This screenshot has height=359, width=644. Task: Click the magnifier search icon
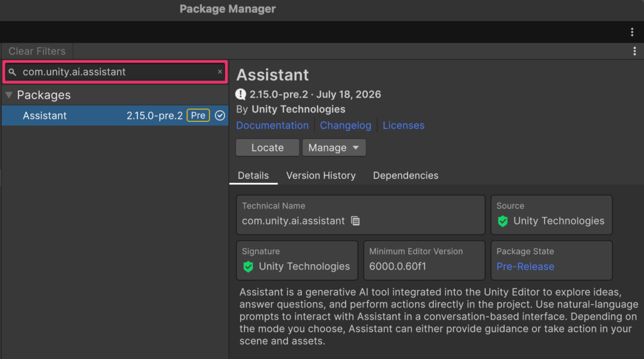pyautogui.click(x=13, y=72)
